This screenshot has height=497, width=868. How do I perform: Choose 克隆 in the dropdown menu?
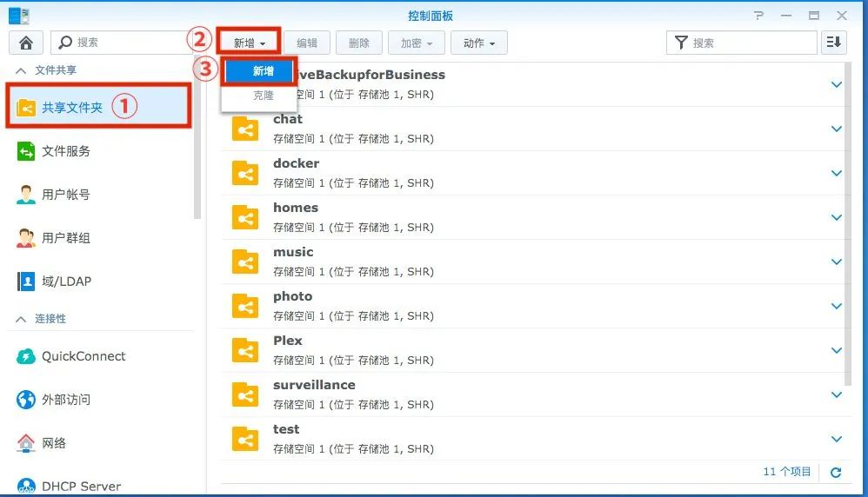263,95
